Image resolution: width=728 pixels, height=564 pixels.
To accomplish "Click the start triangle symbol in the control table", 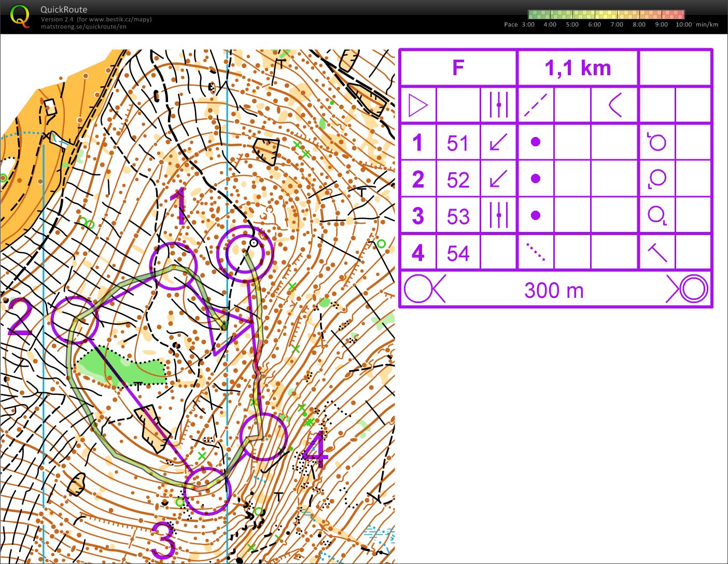I will (x=418, y=105).
